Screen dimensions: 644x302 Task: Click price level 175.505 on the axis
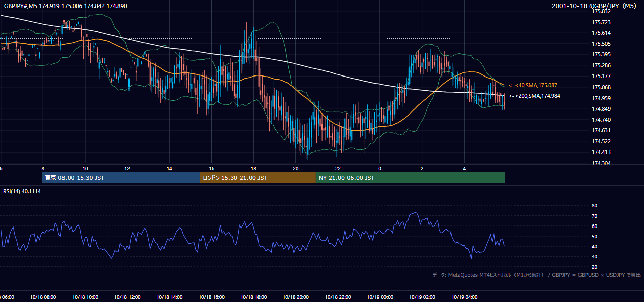pyautogui.click(x=601, y=44)
